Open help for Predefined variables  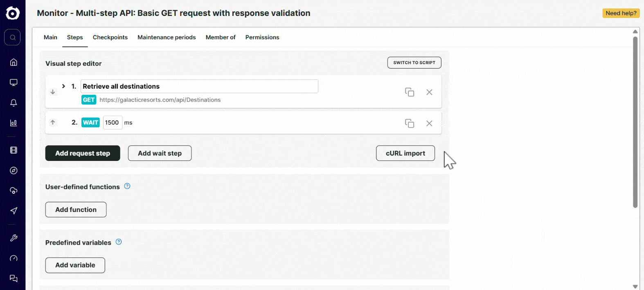pos(119,242)
